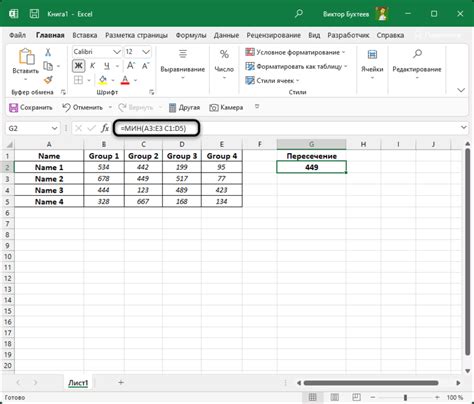Image resolution: width=474 pixels, height=404 pixels.
Task: Switch to Page Break Preview icon
Action: click(x=356, y=397)
